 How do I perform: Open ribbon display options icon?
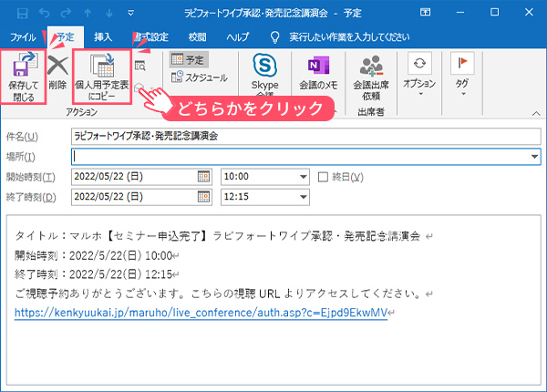click(x=425, y=13)
